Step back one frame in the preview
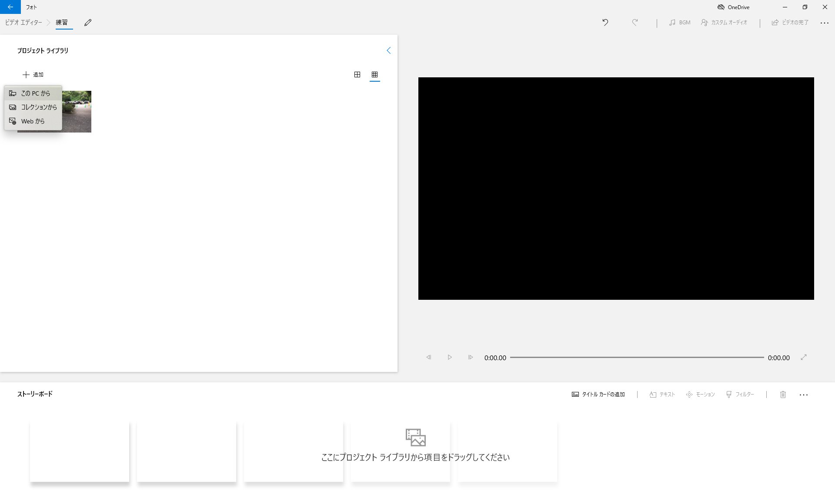The image size is (835, 504). click(x=428, y=358)
